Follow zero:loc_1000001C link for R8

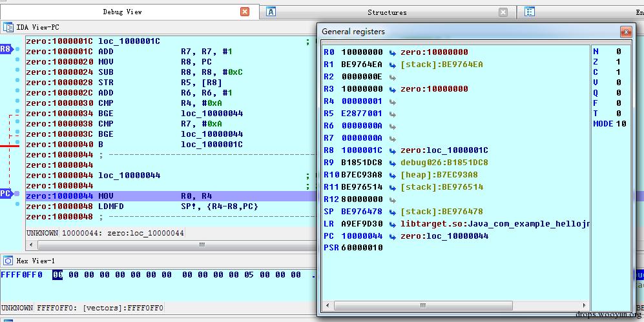coord(444,150)
